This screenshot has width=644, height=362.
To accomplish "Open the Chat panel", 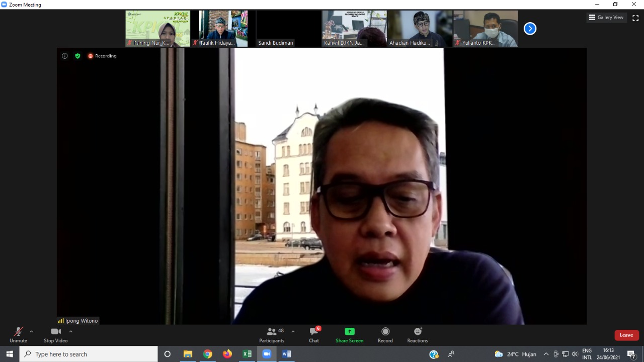I will click(314, 335).
